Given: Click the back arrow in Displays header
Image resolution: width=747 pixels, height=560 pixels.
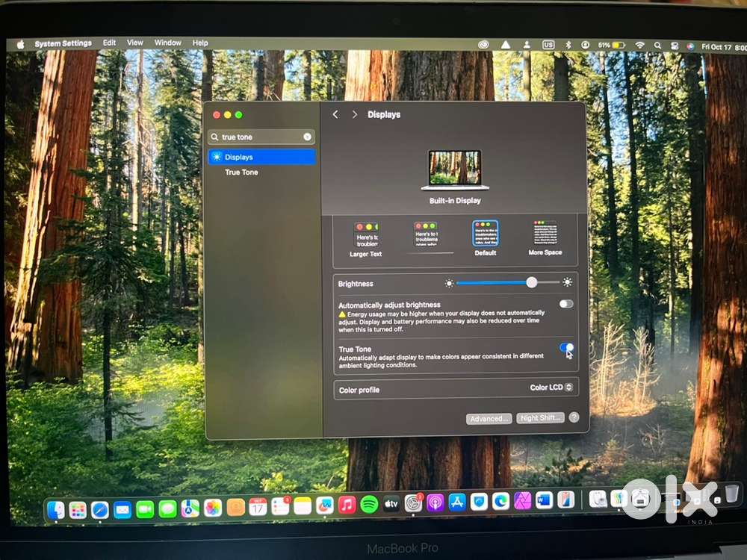Looking at the screenshot, I should coord(335,114).
